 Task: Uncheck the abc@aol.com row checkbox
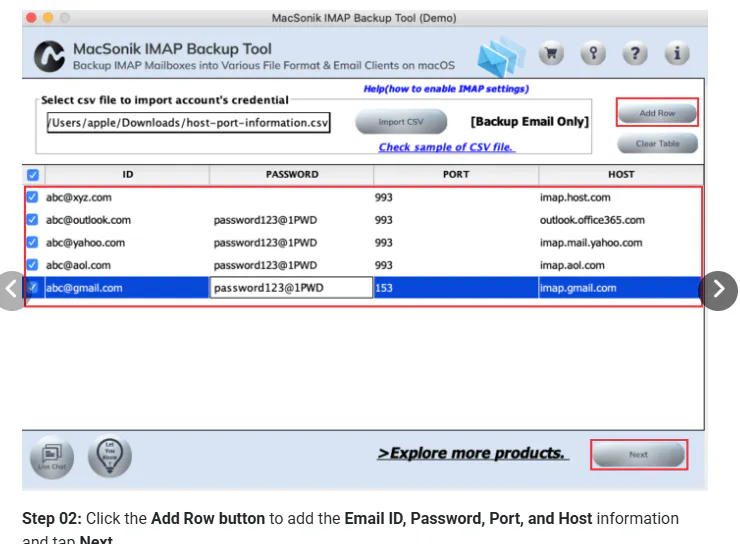click(x=32, y=265)
